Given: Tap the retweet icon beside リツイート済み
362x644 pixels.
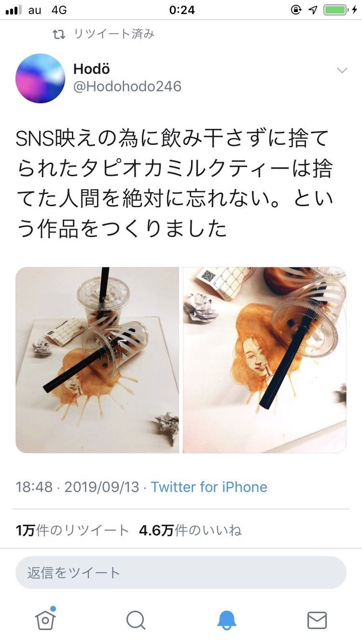Looking at the screenshot, I should (59, 34).
